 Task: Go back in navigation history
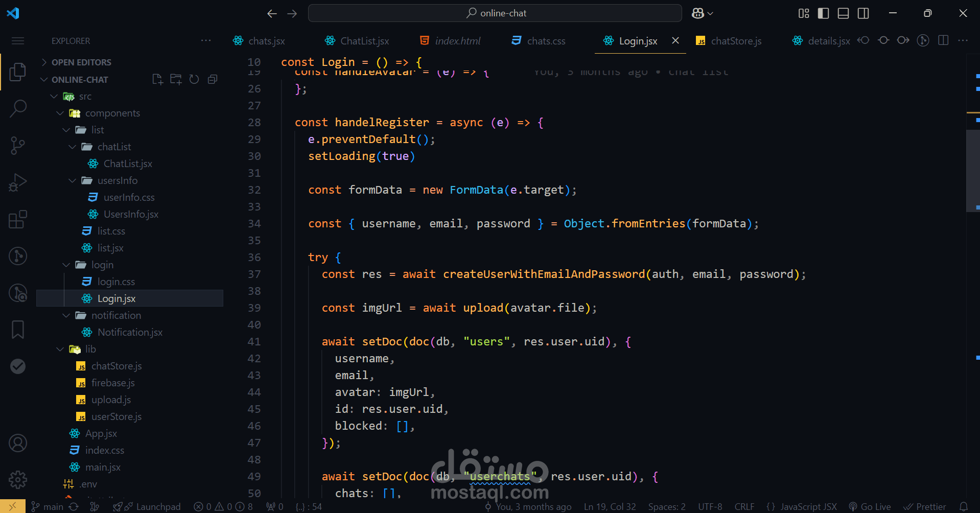click(272, 14)
